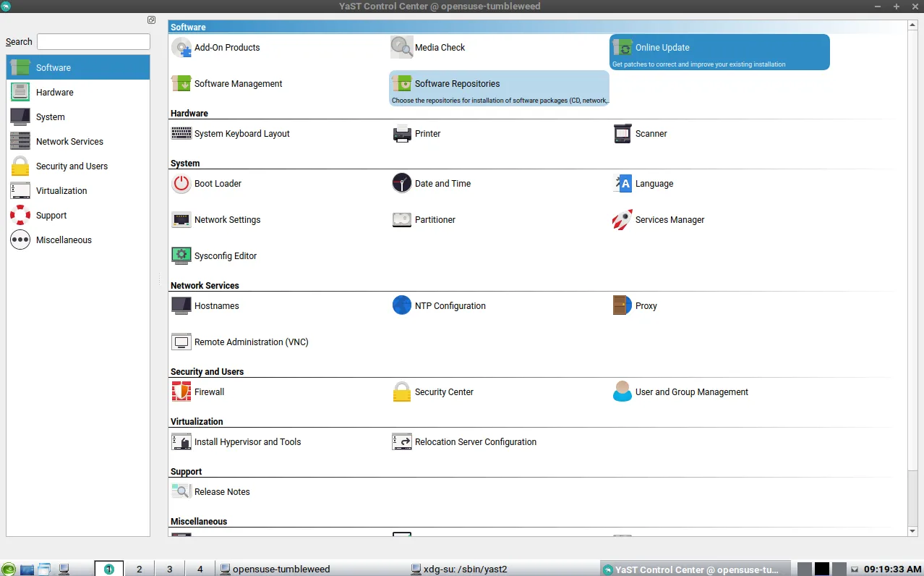This screenshot has height=576, width=924.
Task: Click the Printer icon
Action: (x=401, y=134)
